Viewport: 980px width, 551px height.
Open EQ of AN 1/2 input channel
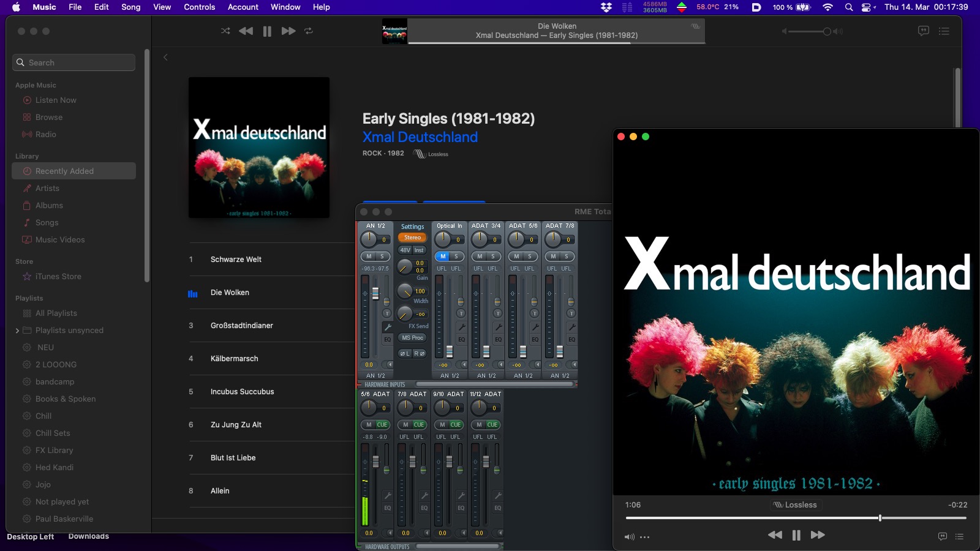point(387,339)
